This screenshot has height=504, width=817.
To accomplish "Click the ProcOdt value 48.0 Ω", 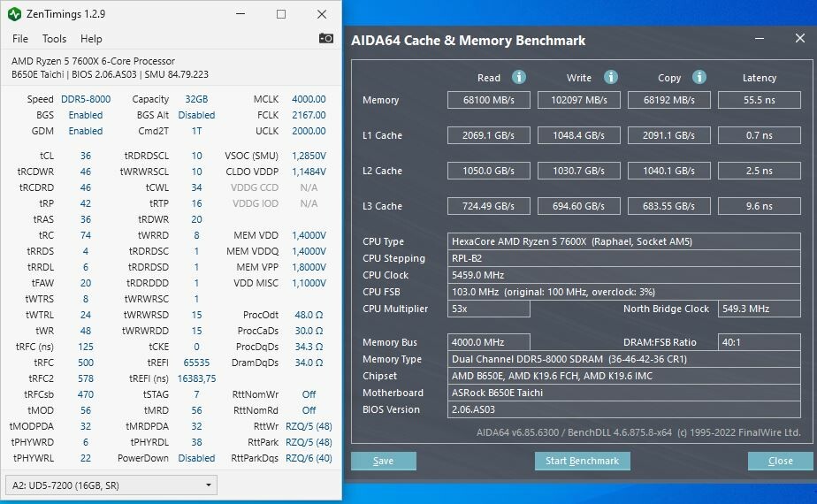I will (309, 315).
